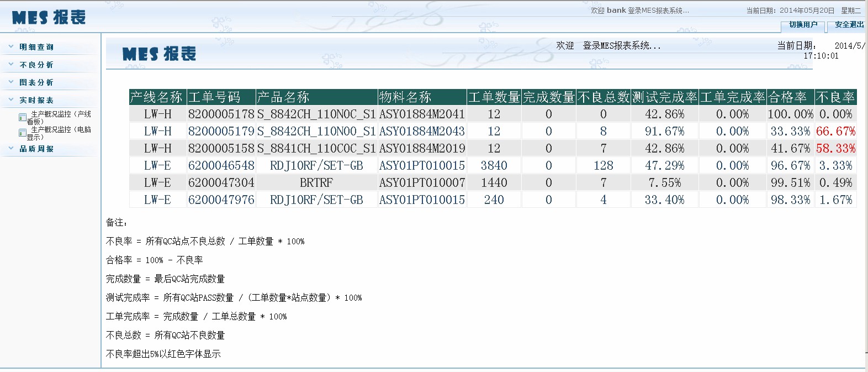The height and width of the screenshot is (372, 868).
Task: Click material name ASY01PT010007 cell
Action: coord(422,183)
